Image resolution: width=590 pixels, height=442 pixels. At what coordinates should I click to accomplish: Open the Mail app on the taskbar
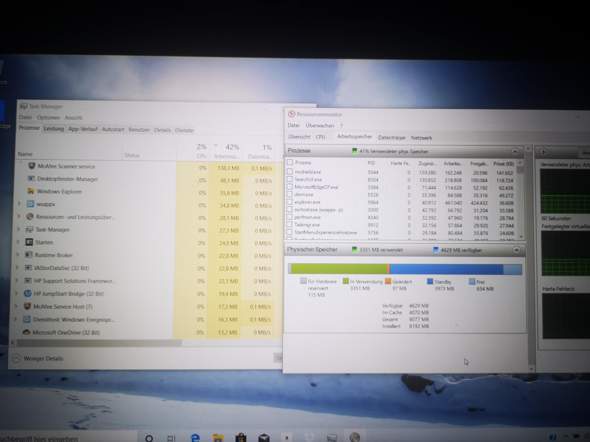[264, 438]
